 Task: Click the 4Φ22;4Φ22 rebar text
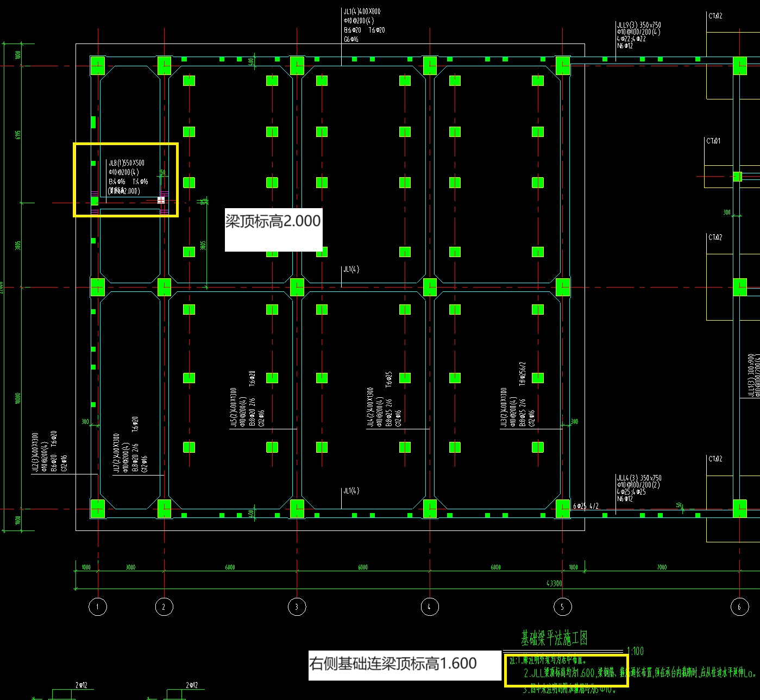click(x=631, y=39)
